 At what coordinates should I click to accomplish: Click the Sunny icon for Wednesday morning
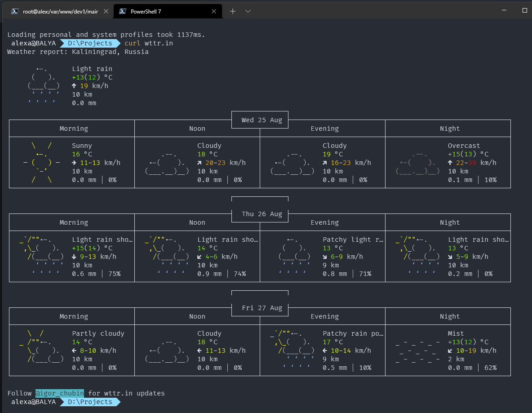(x=42, y=163)
